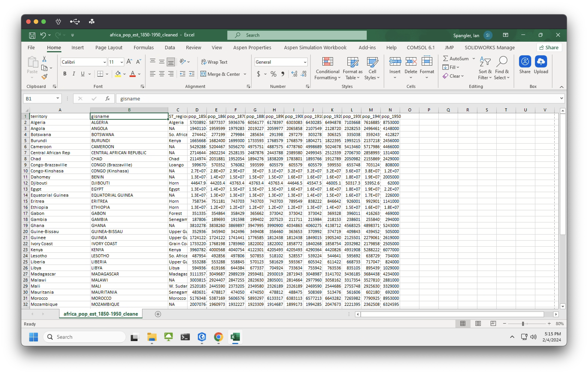This screenshot has width=588, height=374.
Task: Switch to the Data ribbon tab
Action: point(170,48)
